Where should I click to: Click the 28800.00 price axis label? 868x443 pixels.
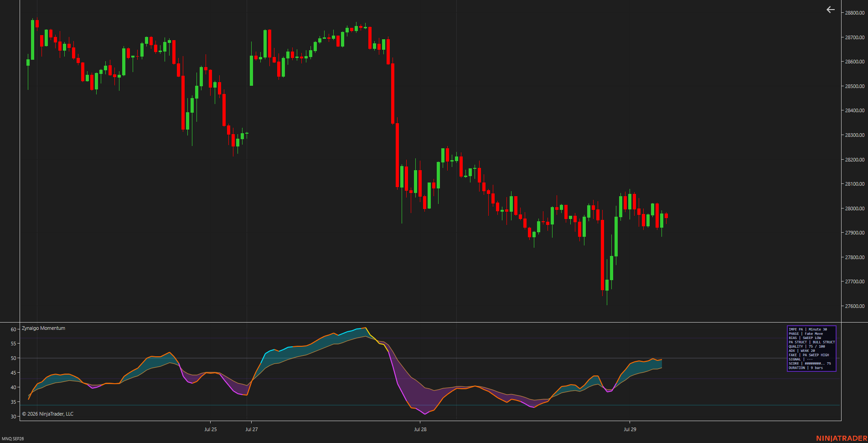coord(855,13)
